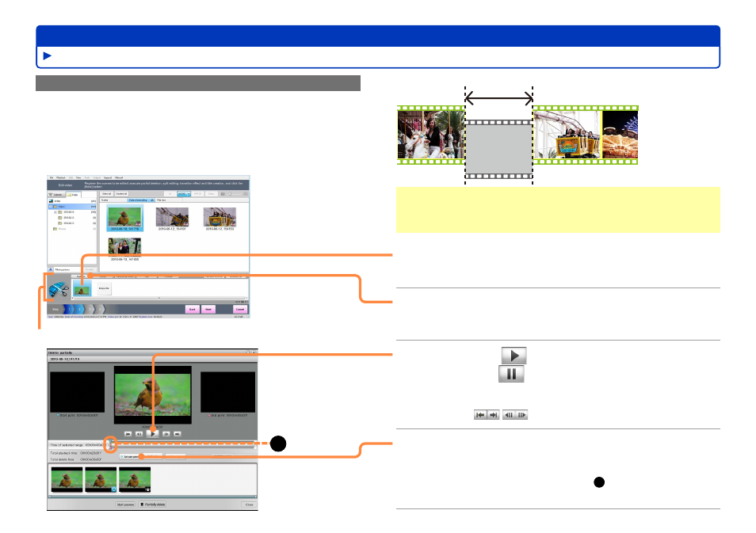Viewport: 756px width, 533px height.
Task: Sort by Date of recording column header
Action: point(141,200)
